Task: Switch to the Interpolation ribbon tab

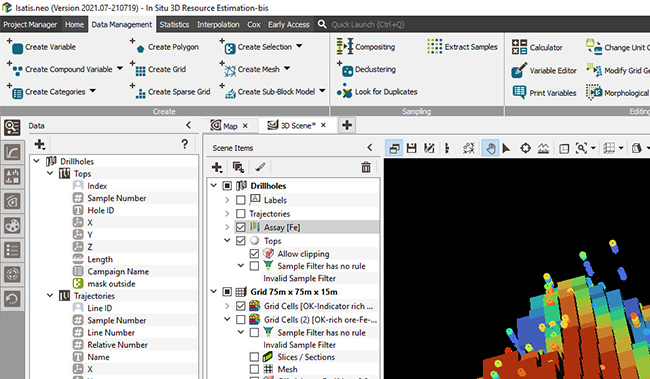Action: [218, 24]
